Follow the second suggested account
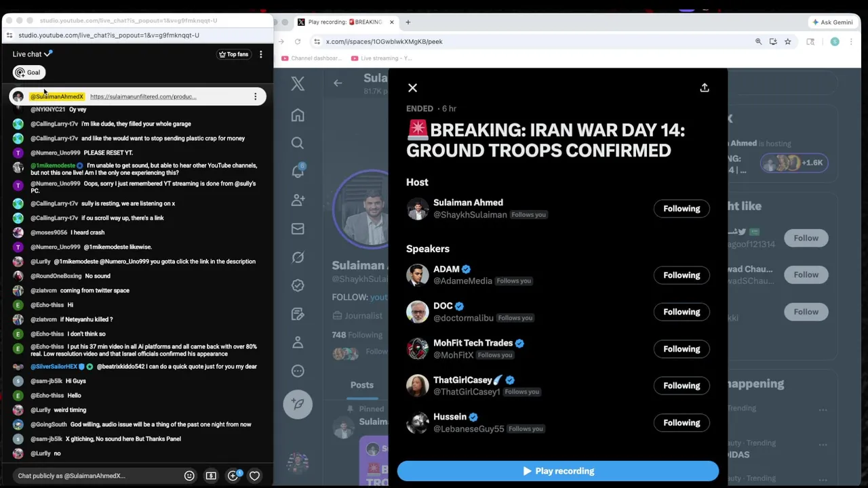868x488 pixels. pos(806,274)
